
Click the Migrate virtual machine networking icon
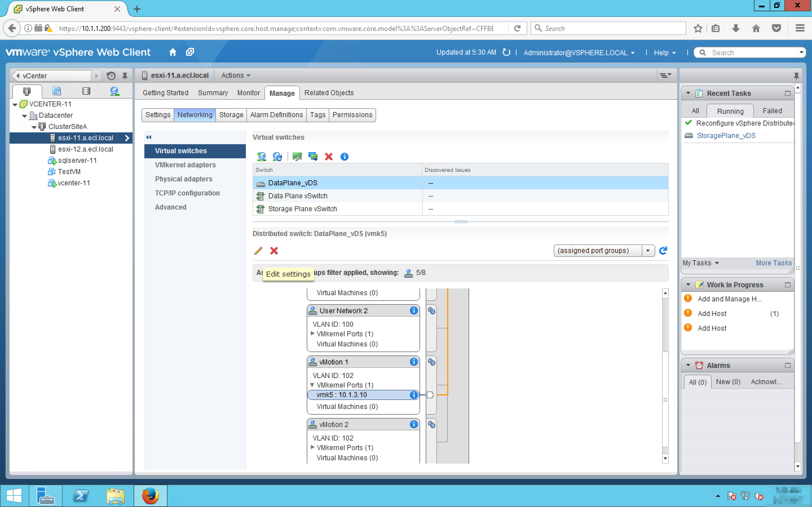point(313,157)
